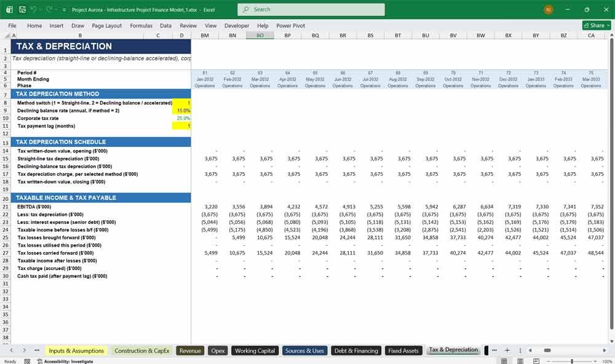Open the Help ribbon tab
615x364 pixels.
pyautogui.click(x=263, y=25)
